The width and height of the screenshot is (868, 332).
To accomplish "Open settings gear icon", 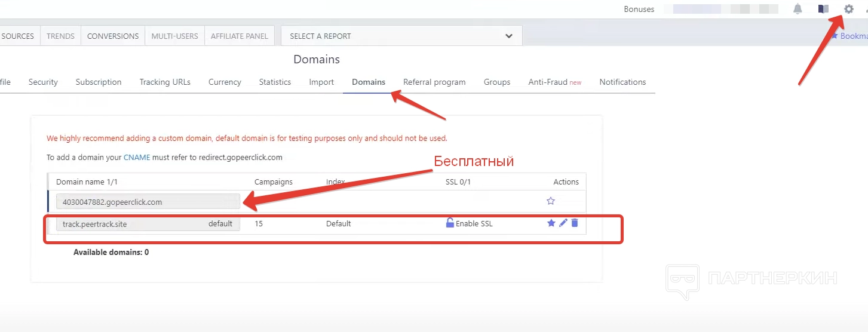I will coord(848,9).
